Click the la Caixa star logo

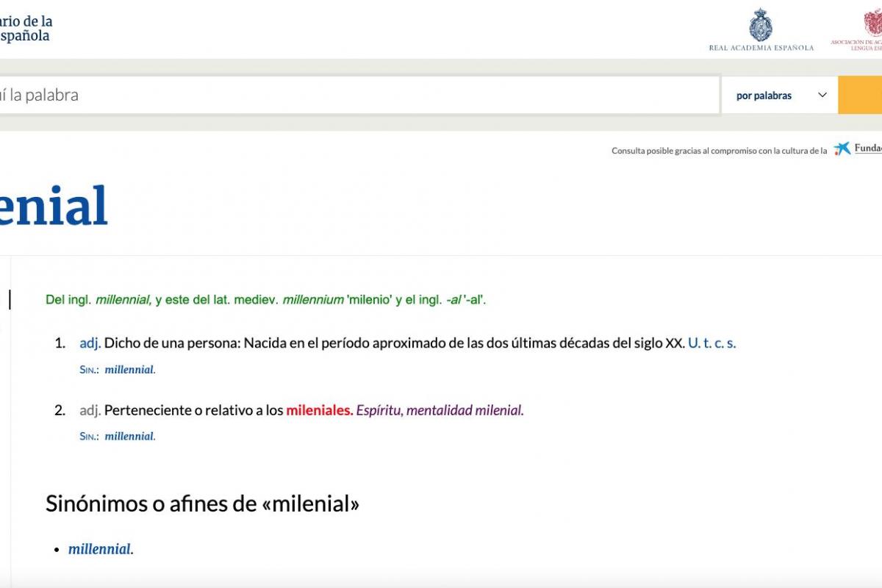coord(842,149)
